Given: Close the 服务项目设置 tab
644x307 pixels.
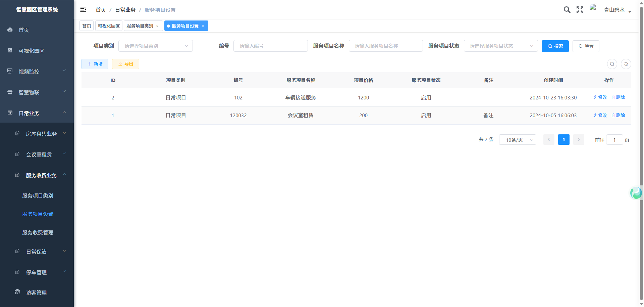Looking at the screenshot, I should pos(203,26).
